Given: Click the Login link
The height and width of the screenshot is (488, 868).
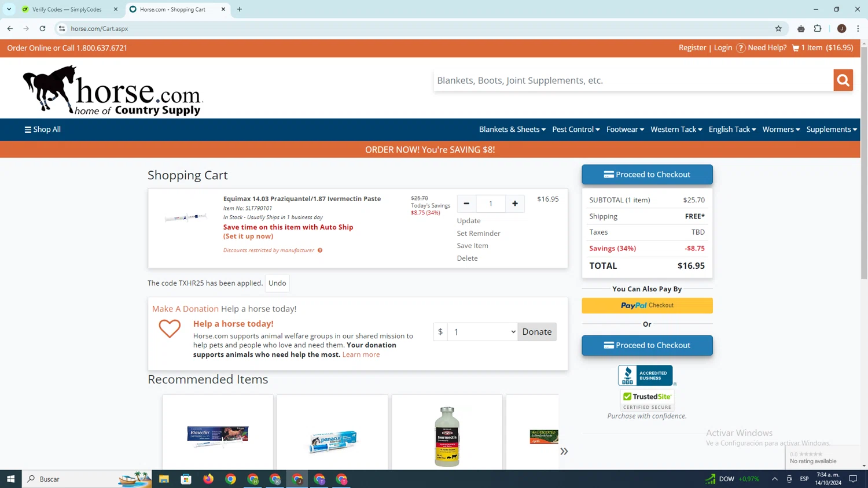Looking at the screenshot, I should point(723,48).
